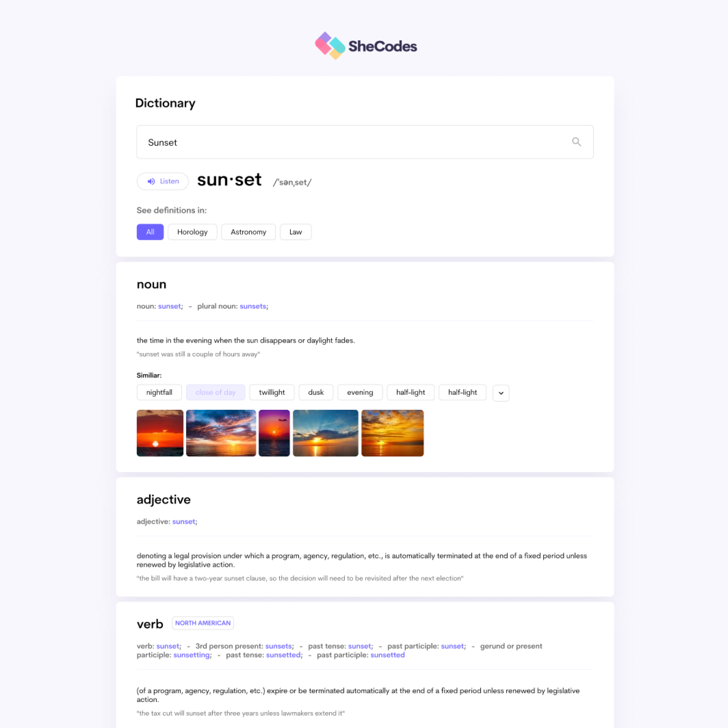
Task: Click the expand chevron for similar words
Action: point(501,392)
